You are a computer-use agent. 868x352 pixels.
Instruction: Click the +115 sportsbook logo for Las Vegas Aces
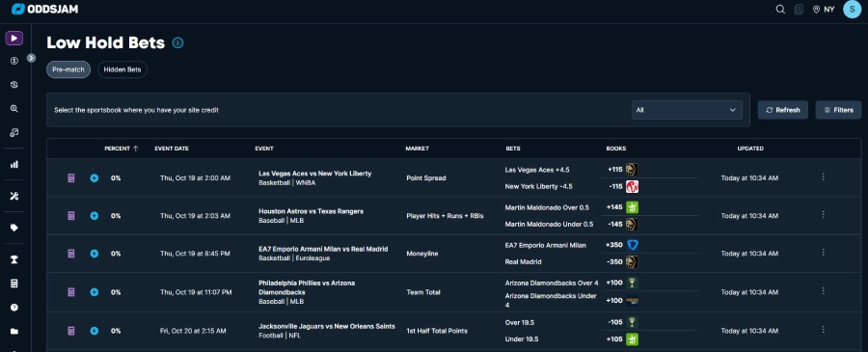632,170
